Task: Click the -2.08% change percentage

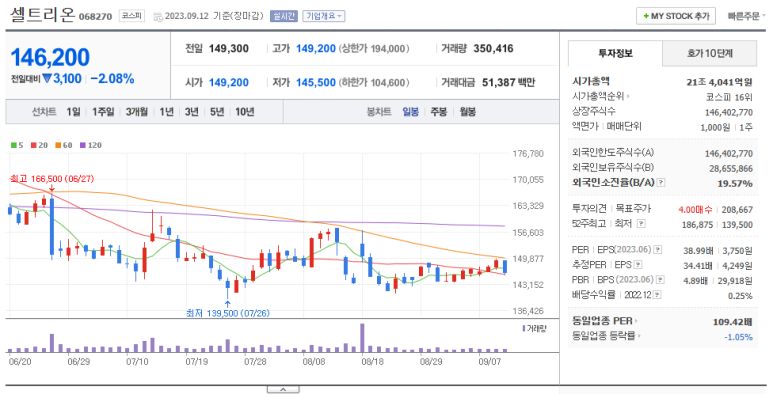Action: 112,78
